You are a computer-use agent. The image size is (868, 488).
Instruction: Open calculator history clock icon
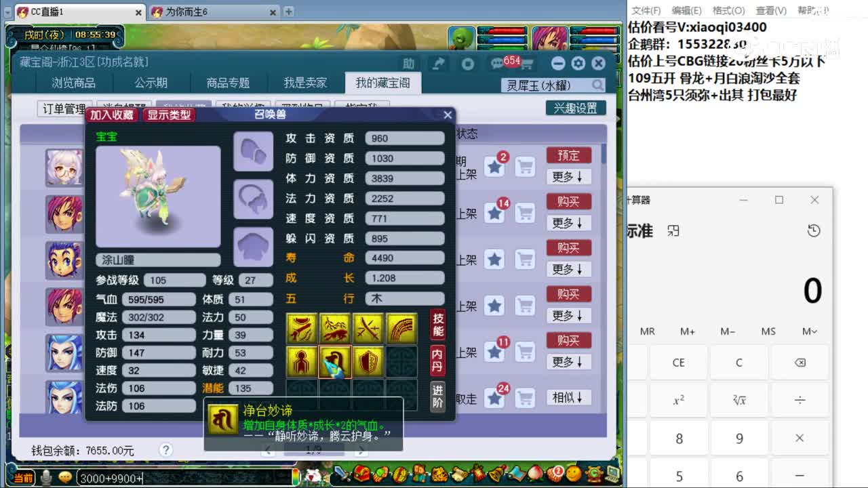pyautogui.click(x=814, y=231)
